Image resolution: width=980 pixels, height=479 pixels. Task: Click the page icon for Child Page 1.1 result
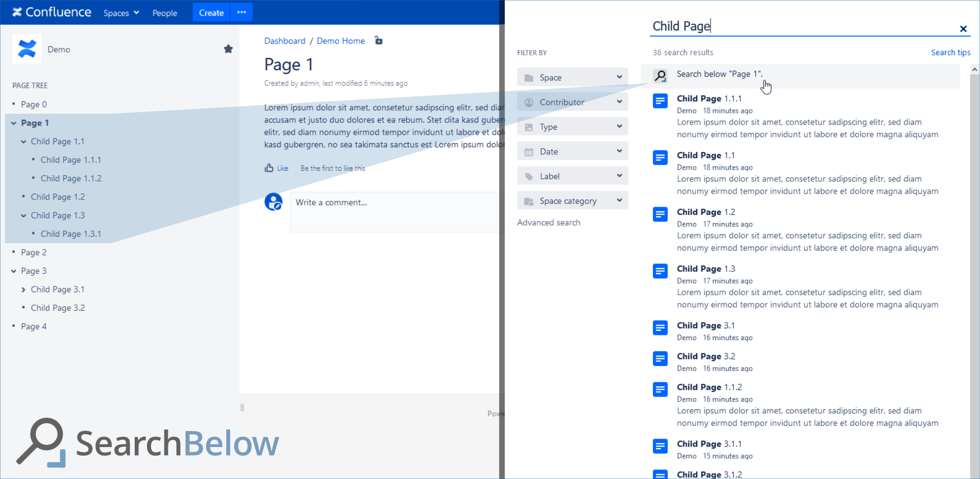coord(660,158)
